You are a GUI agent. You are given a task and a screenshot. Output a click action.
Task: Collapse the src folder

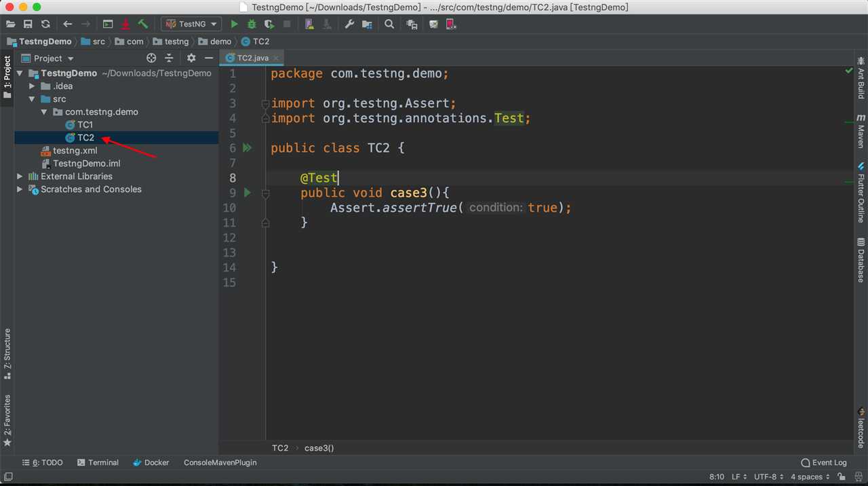[32, 99]
